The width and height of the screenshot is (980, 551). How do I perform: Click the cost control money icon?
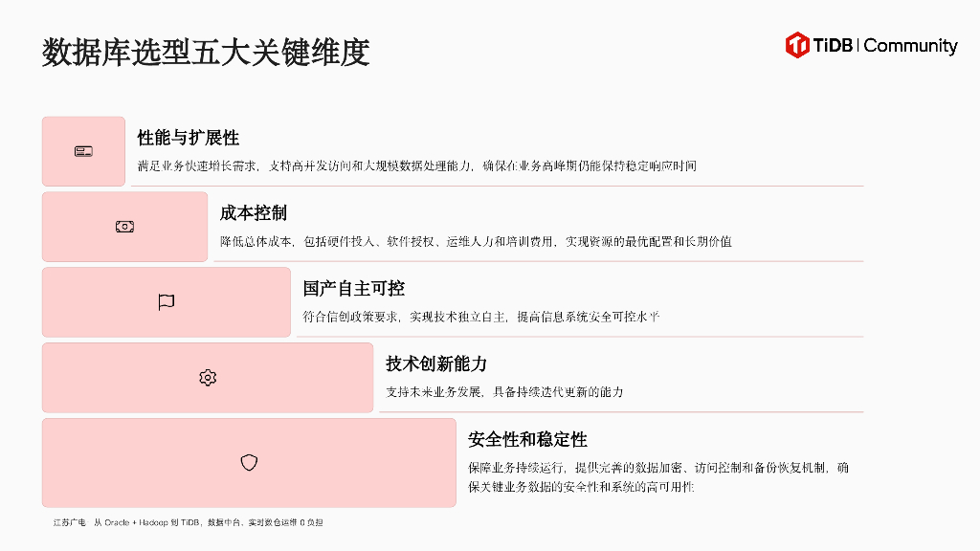(124, 227)
